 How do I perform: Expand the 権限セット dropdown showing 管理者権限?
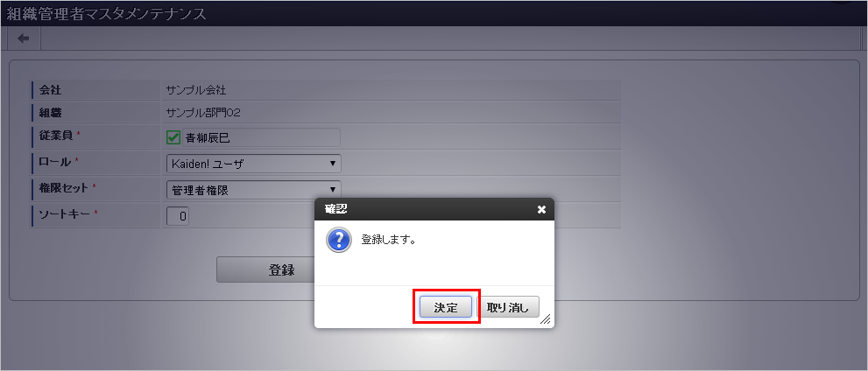click(x=253, y=190)
